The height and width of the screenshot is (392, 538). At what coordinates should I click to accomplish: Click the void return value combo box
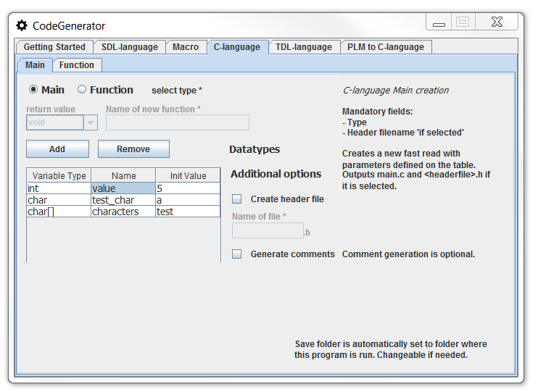tap(62, 122)
